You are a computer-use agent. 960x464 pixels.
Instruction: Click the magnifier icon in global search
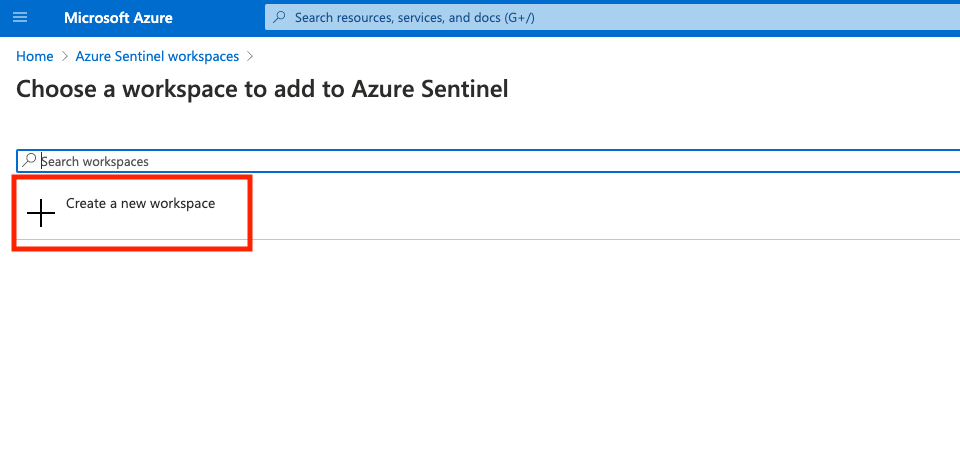(279, 18)
